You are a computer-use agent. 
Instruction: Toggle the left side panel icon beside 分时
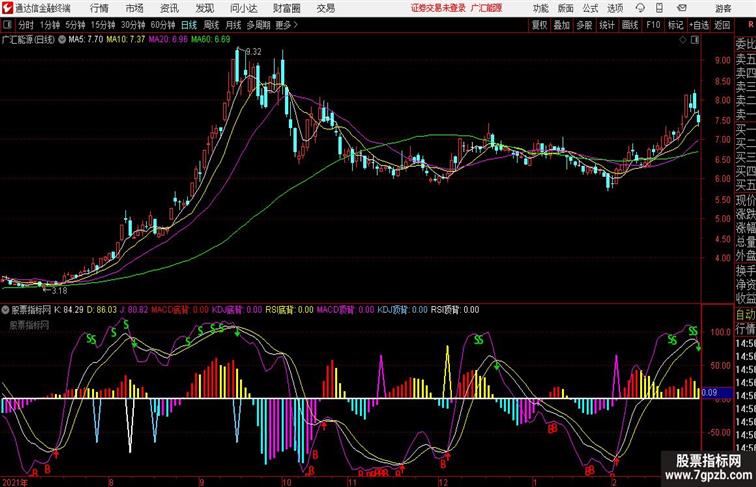point(7,25)
